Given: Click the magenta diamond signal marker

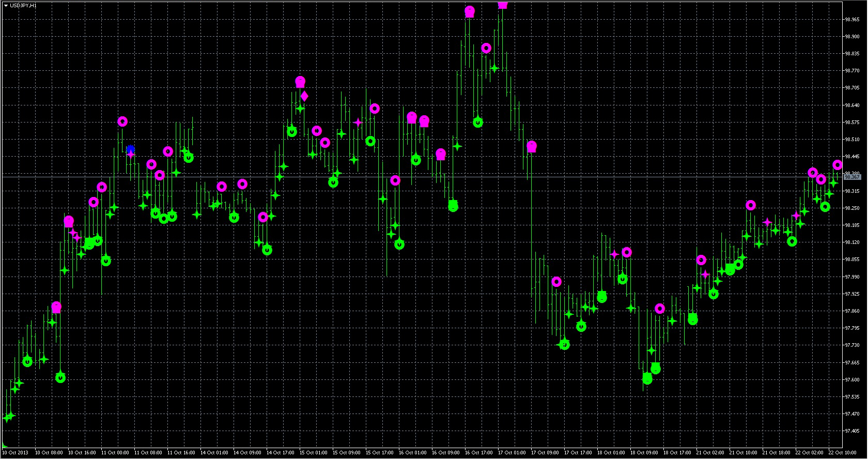Looking at the screenshot, I should (304, 97).
